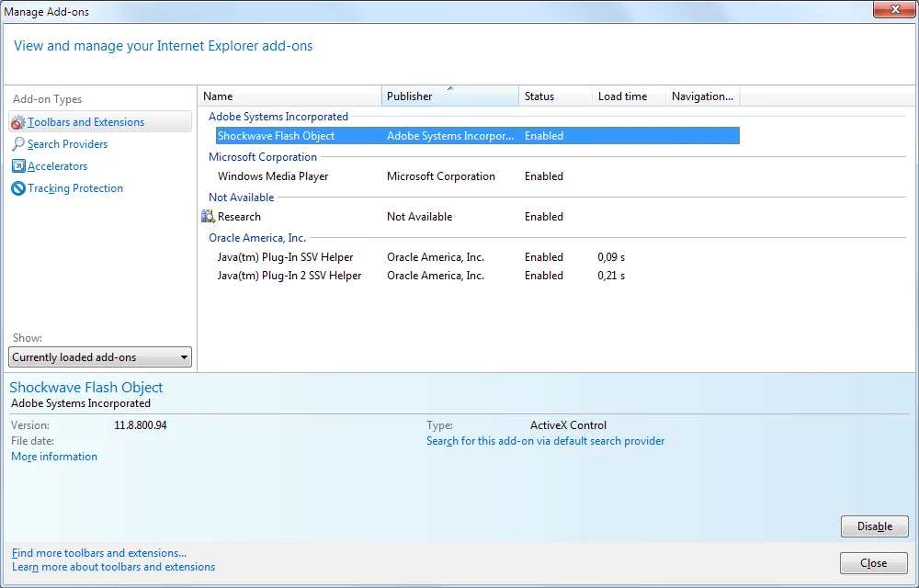
Task: Click the Search Providers magnifier icon
Action: point(18,144)
